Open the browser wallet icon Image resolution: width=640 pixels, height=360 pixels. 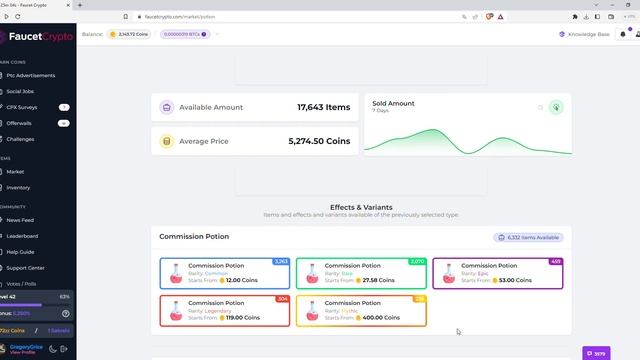611,17
